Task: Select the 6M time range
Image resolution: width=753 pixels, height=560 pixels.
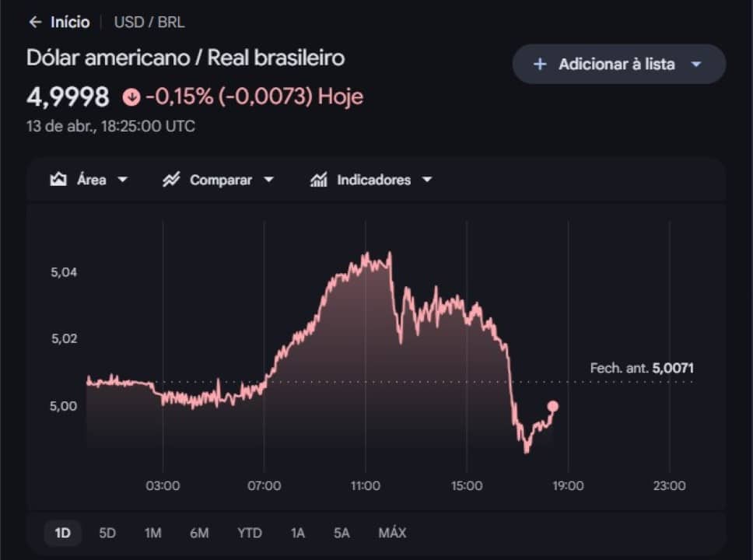Action: point(199,533)
